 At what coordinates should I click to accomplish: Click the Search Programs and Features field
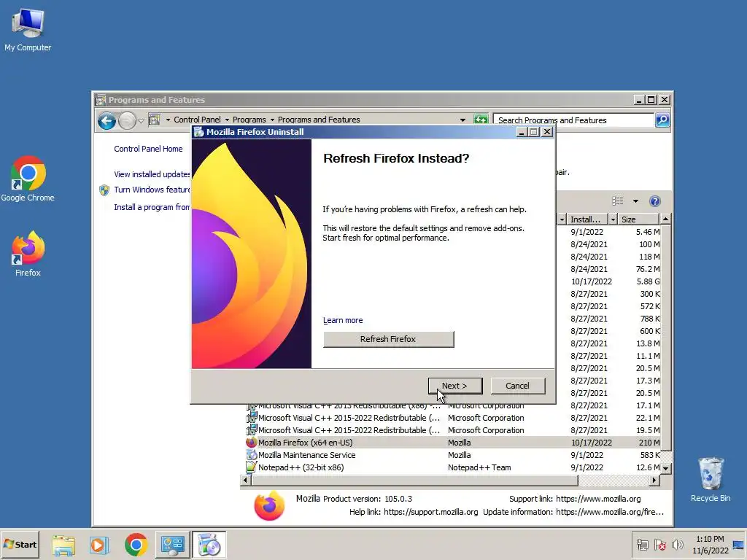[573, 120]
